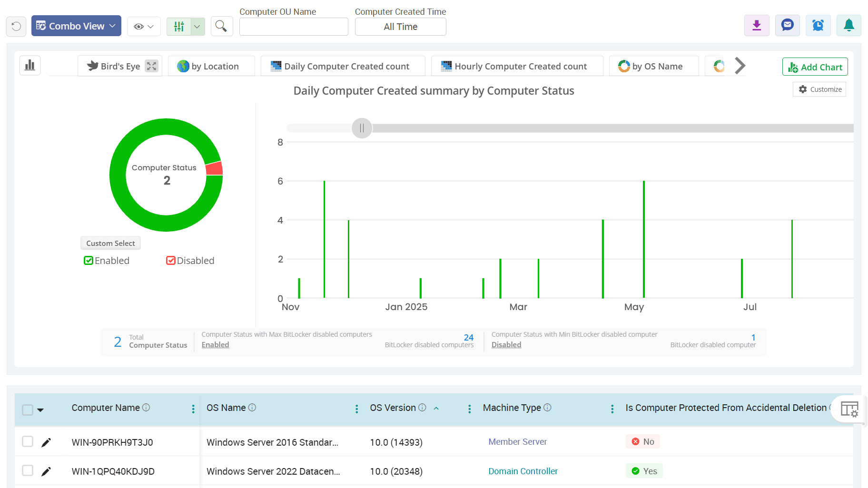Click the chart timeline slider handle
Image resolution: width=868 pixels, height=488 pixels.
pos(362,128)
